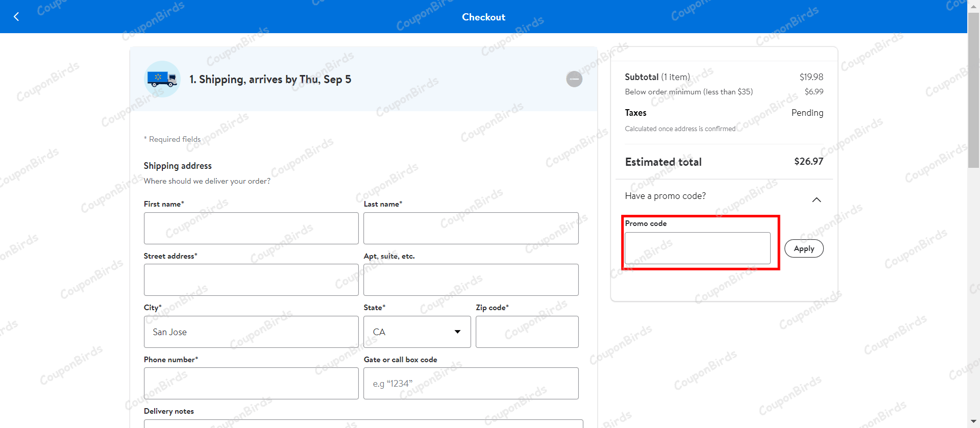This screenshot has height=428, width=980.
Task: Select the Apt, suite, etc. field
Action: (471, 280)
